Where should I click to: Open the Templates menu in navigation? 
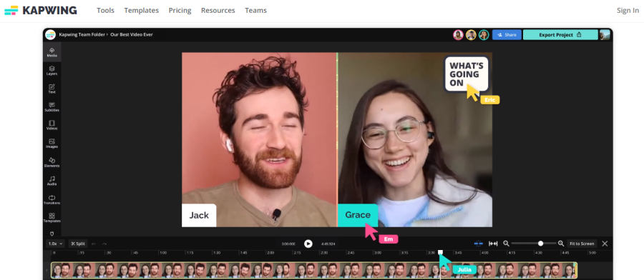[141, 11]
